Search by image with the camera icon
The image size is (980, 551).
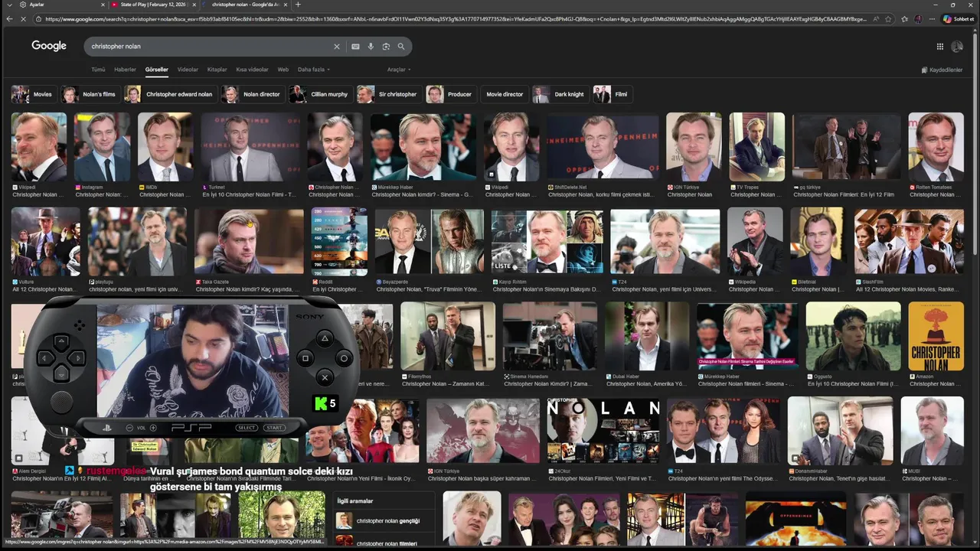386,47
